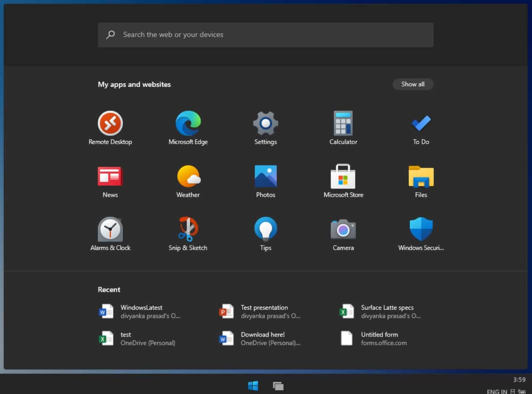
Task: Open Surface Latte specs spreadsheet
Action: tap(380, 312)
